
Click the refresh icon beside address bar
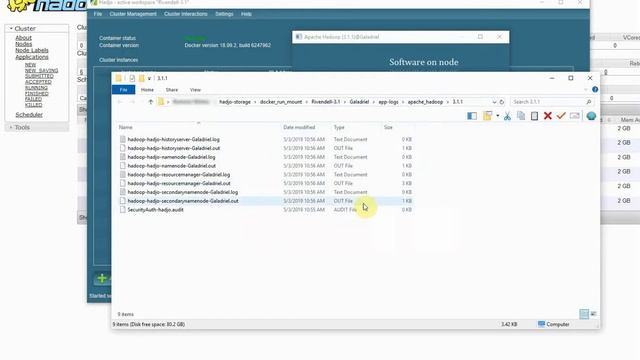click(x=502, y=102)
